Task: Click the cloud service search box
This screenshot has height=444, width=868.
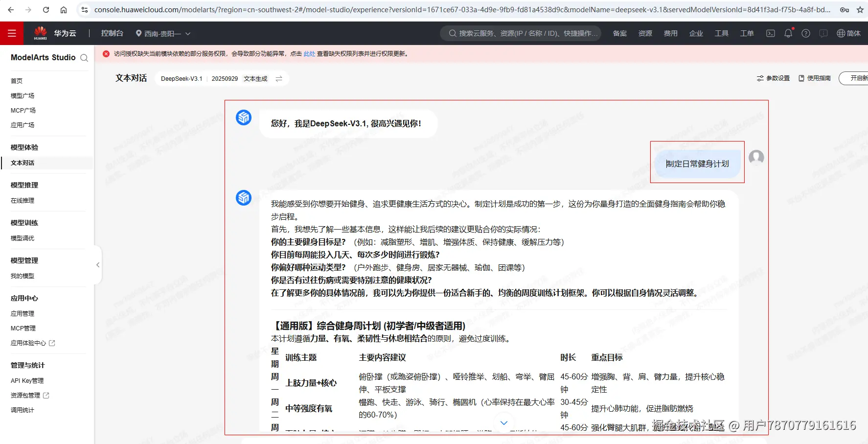Action: tap(521, 33)
